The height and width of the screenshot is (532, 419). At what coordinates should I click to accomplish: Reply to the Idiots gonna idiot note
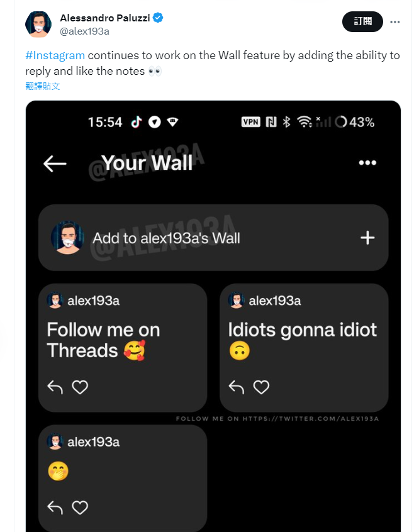237,387
